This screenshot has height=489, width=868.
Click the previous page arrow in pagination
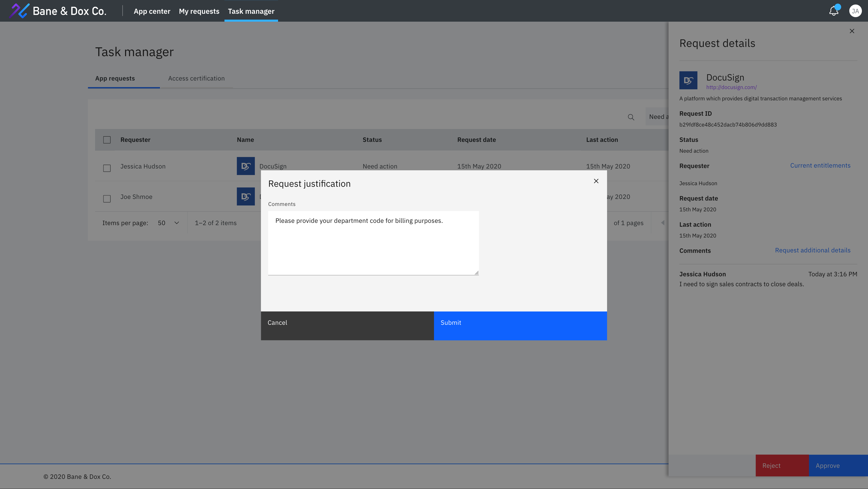(x=662, y=223)
